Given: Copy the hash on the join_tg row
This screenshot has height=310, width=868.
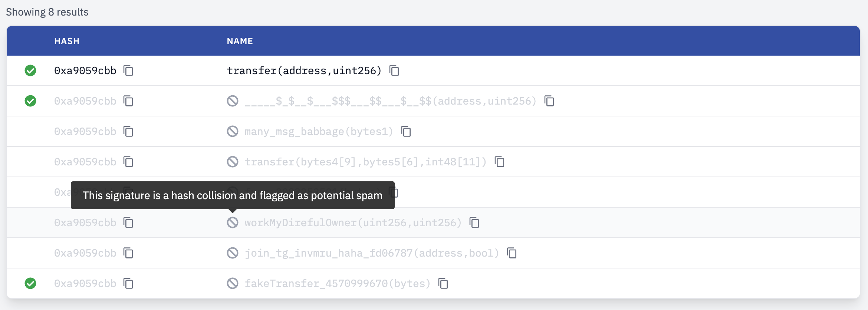Looking at the screenshot, I should pyautogui.click(x=129, y=253).
